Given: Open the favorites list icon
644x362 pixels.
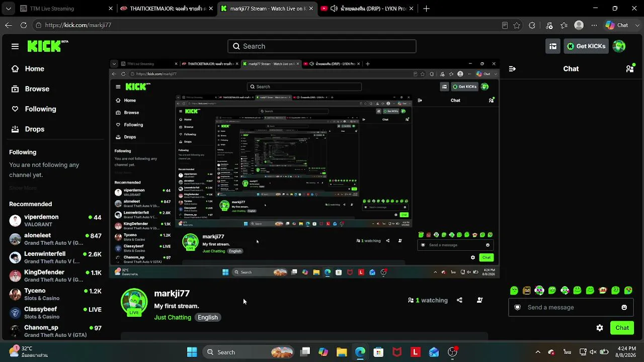Looking at the screenshot, I should 564,25.
